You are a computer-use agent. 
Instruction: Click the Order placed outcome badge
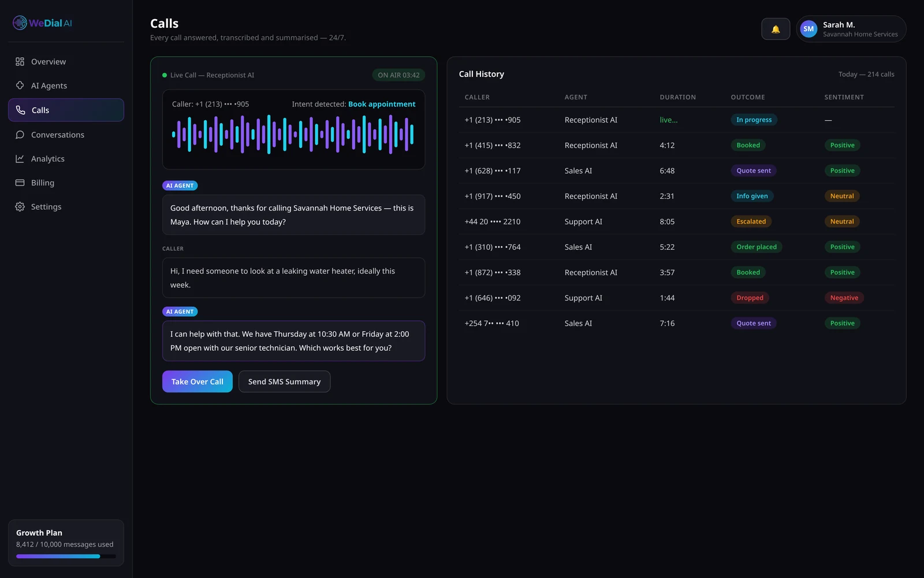click(x=757, y=247)
